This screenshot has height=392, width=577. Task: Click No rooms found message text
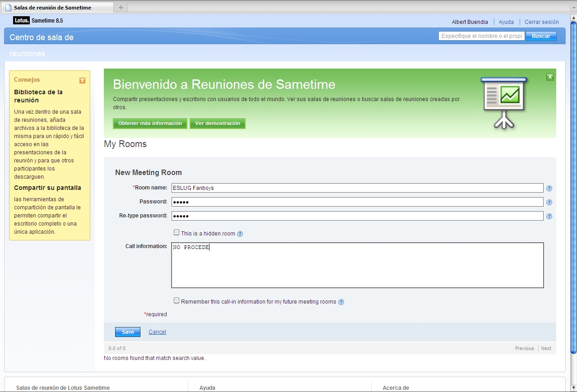coord(154,358)
